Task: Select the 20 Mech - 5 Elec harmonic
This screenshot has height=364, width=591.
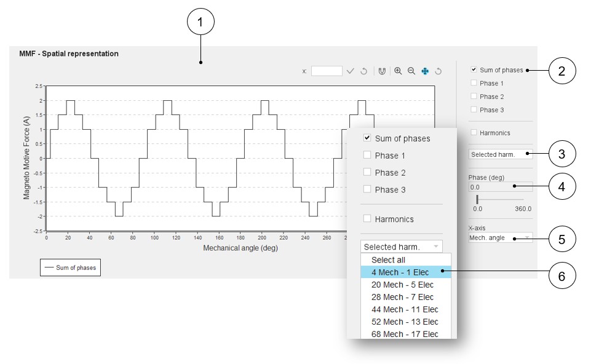Action: pos(402,285)
